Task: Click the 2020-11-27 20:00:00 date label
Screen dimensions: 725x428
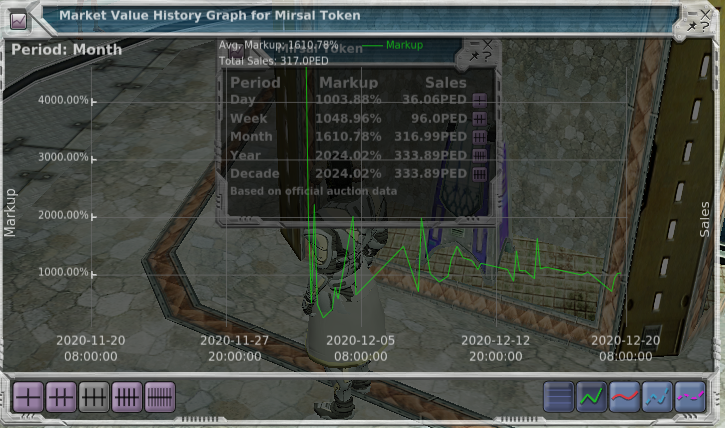Action: pyautogui.click(x=234, y=349)
